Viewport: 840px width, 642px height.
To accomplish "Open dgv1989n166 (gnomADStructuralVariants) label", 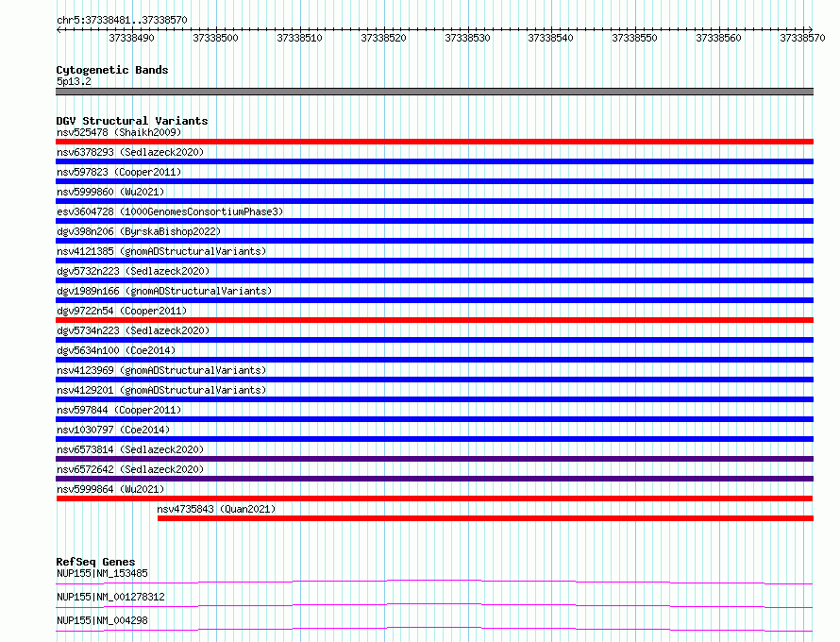I will coord(164,291).
